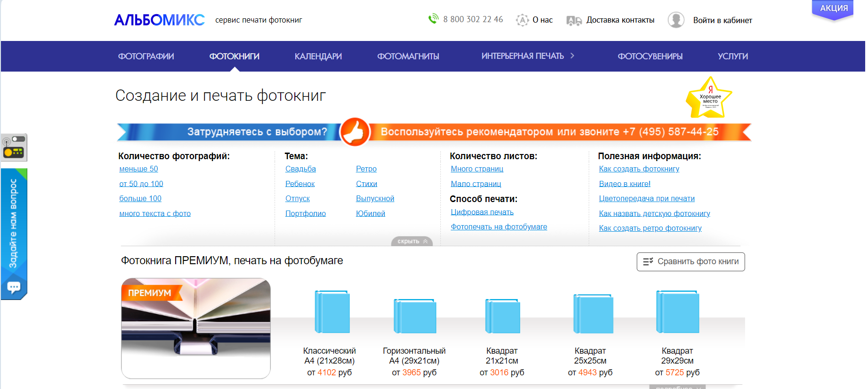Screen dimensions: 868x389
Task: Select the Classic A4 21x28 book icon
Action: (332, 312)
